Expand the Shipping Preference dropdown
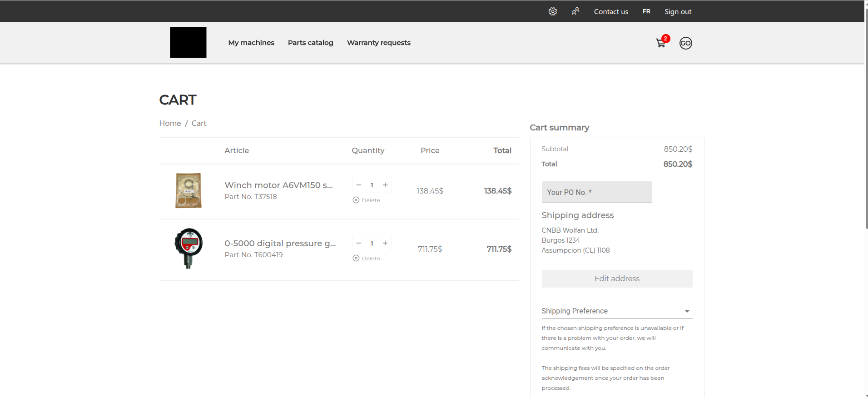 (617, 311)
